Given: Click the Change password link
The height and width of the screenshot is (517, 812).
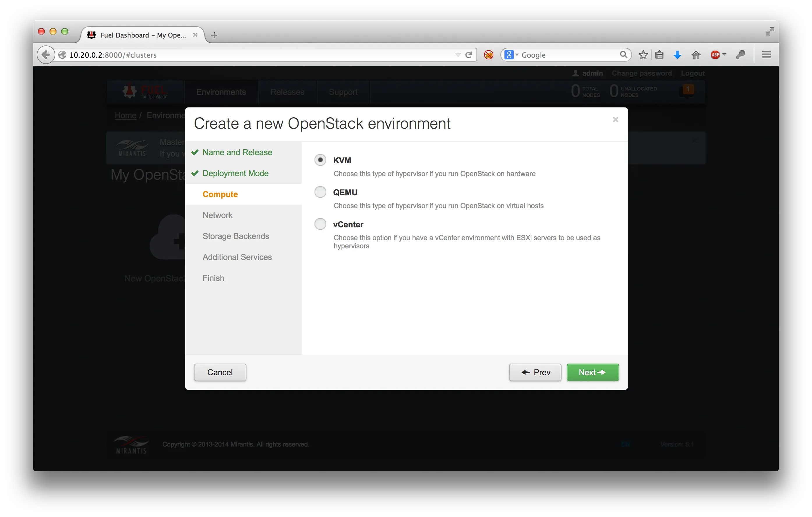Looking at the screenshot, I should pyautogui.click(x=641, y=73).
